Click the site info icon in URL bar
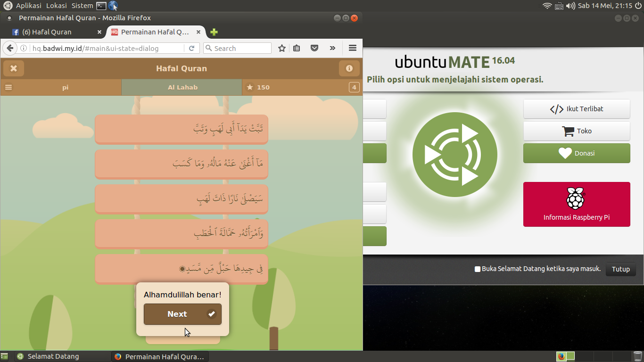The height and width of the screenshot is (362, 644). click(24, 48)
